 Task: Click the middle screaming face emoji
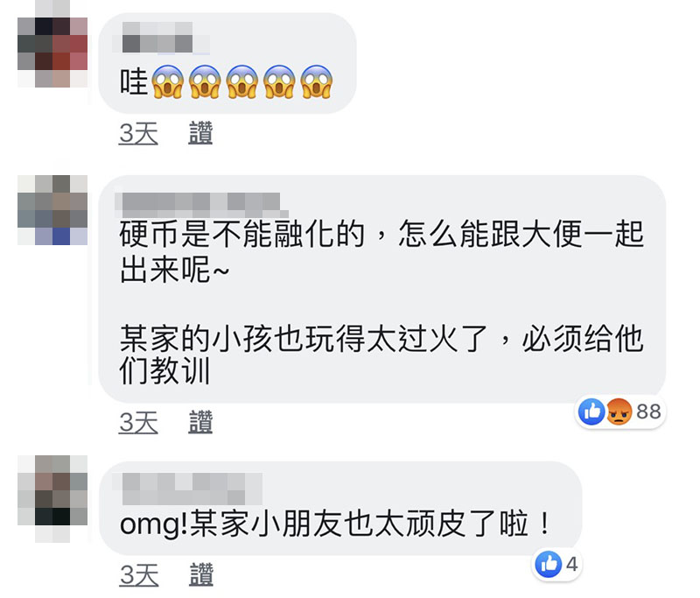pos(242,81)
